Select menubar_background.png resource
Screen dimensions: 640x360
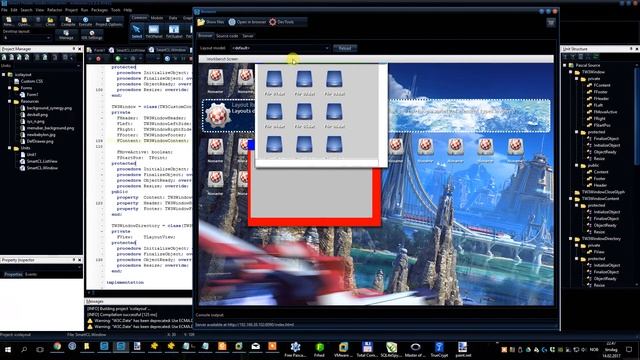coord(50,128)
